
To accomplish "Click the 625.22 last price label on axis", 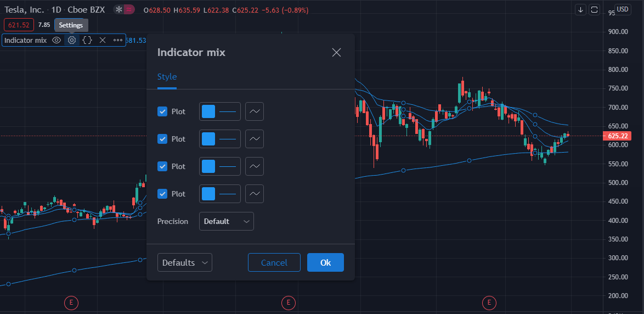I will [617, 136].
